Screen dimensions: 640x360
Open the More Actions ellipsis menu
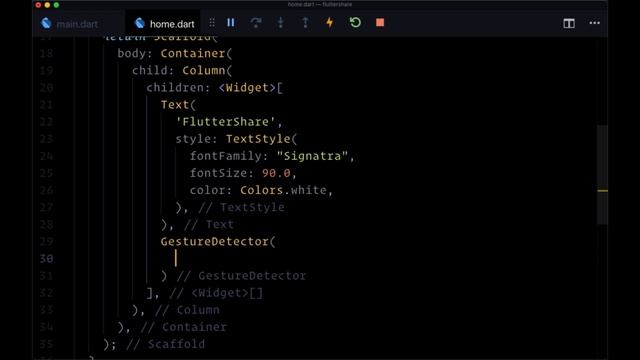595,23
